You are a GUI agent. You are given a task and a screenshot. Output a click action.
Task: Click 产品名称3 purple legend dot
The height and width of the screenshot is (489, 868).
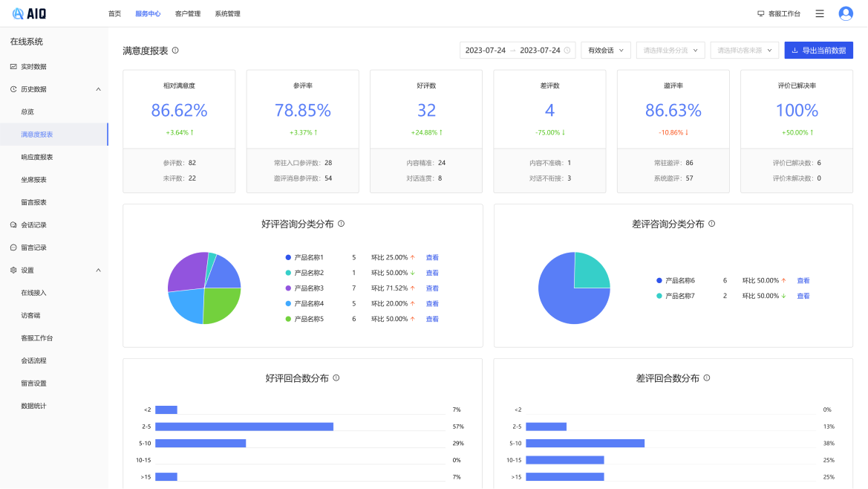pyautogui.click(x=288, y=288)
